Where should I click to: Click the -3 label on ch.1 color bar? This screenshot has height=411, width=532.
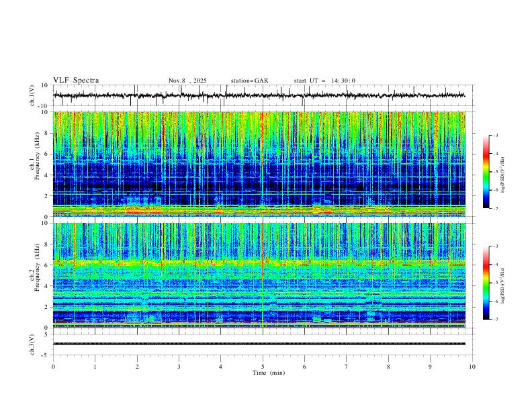coord(496,135)
